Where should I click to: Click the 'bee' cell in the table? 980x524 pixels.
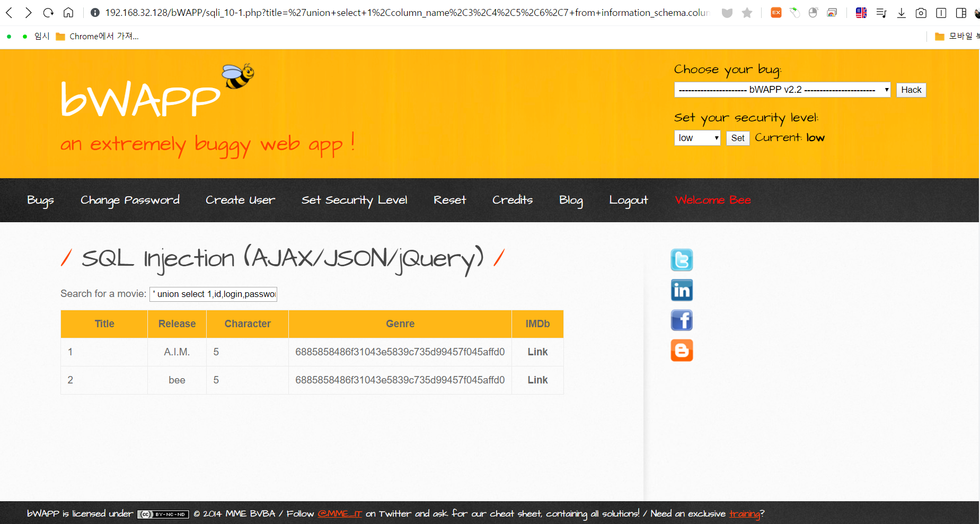point(177,380)
